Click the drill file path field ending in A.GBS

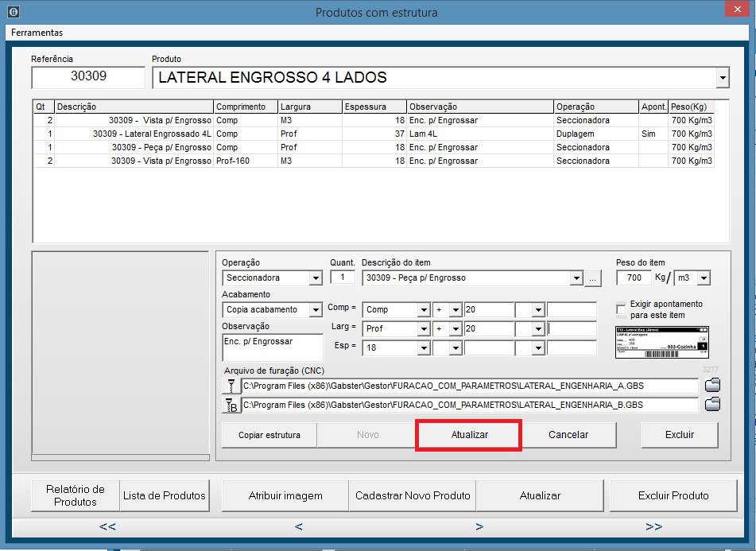click(470, 386)
